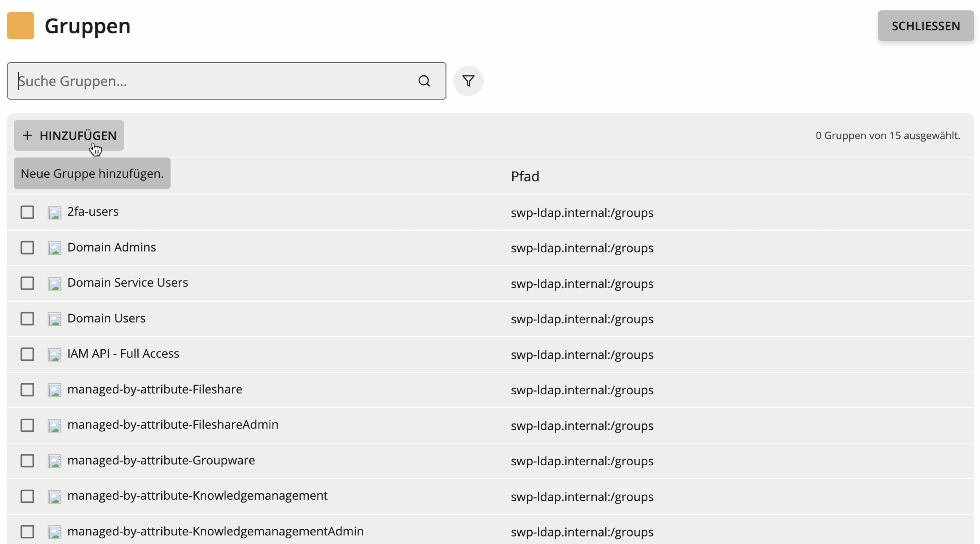This screenshot has width=980, height=544.
Task: Click the Domain Users group icon
Action: click(x=54, y=319)
